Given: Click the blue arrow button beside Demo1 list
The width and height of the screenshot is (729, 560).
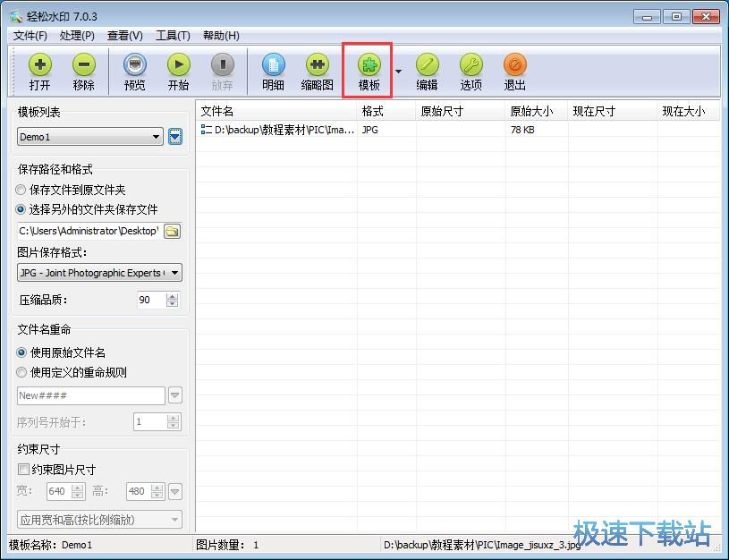Looking at the screenshot, I should (x=174, y=137).
